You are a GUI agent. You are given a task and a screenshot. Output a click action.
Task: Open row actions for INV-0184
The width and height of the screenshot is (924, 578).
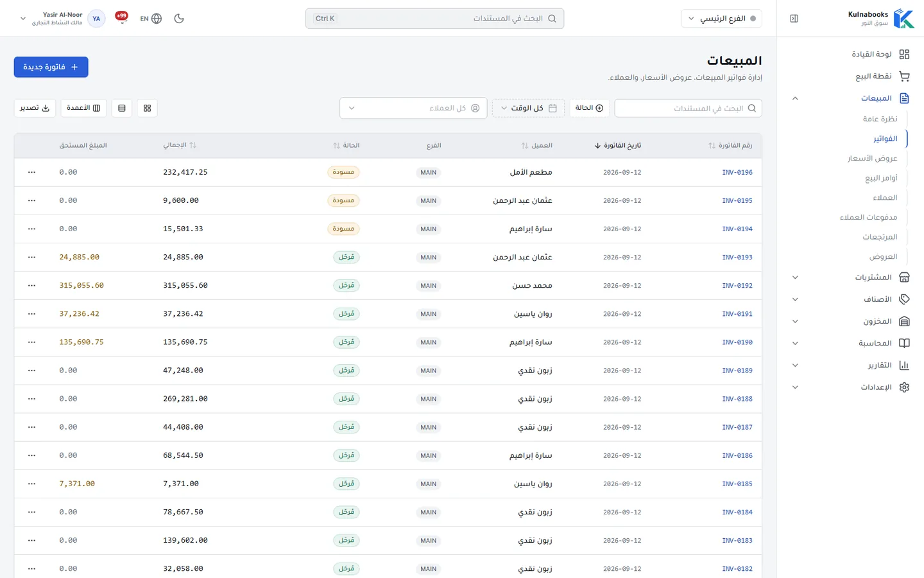pos(32,512)
